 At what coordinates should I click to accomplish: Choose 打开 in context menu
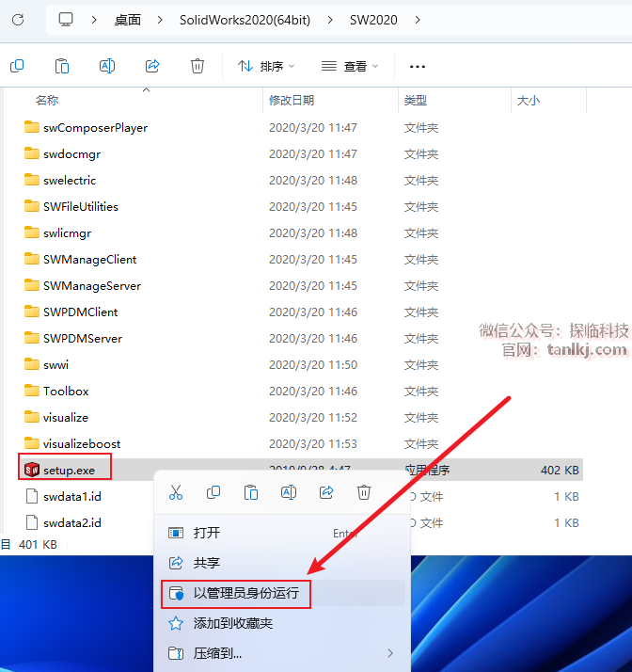(283, 533)
